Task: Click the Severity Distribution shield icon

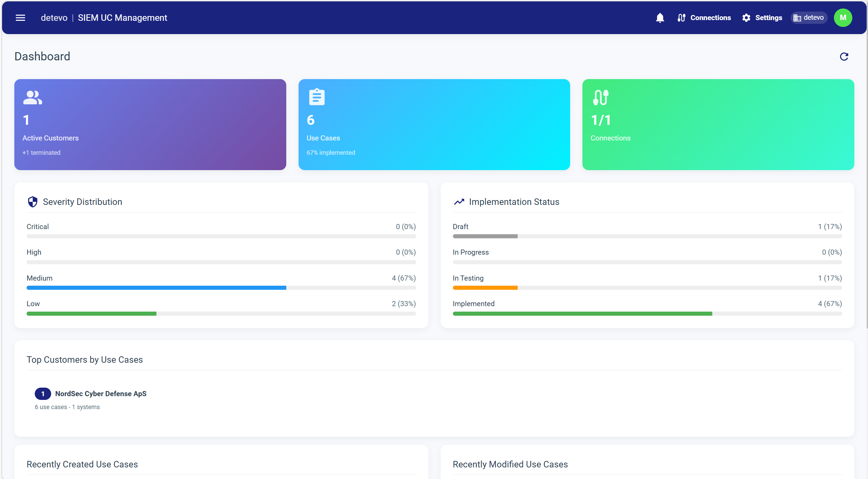Action: tap(33, 201)
